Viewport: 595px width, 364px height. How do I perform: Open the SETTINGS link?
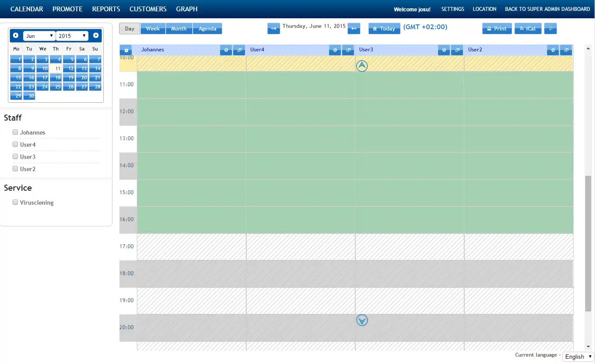(x=452, y=9)
